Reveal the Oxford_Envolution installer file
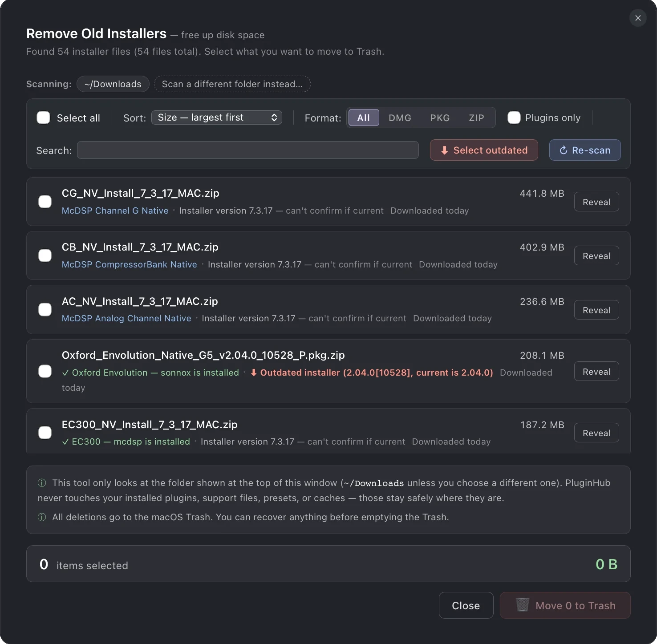 [x=596, y=372]
